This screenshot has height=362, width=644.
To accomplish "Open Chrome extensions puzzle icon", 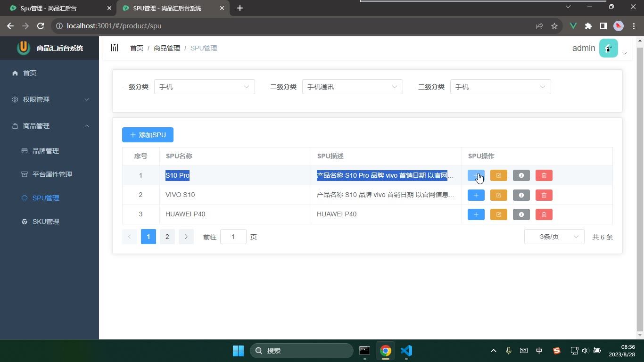I will (588, 26).
